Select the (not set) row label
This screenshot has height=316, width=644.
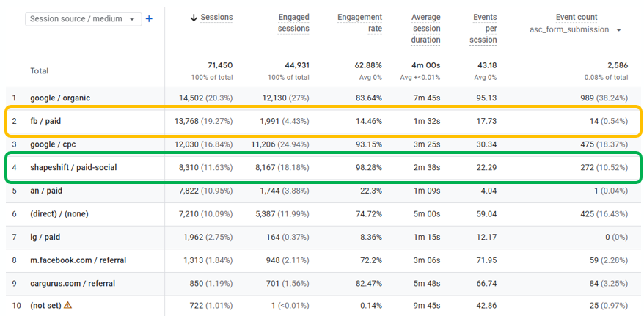pos(46,305)
